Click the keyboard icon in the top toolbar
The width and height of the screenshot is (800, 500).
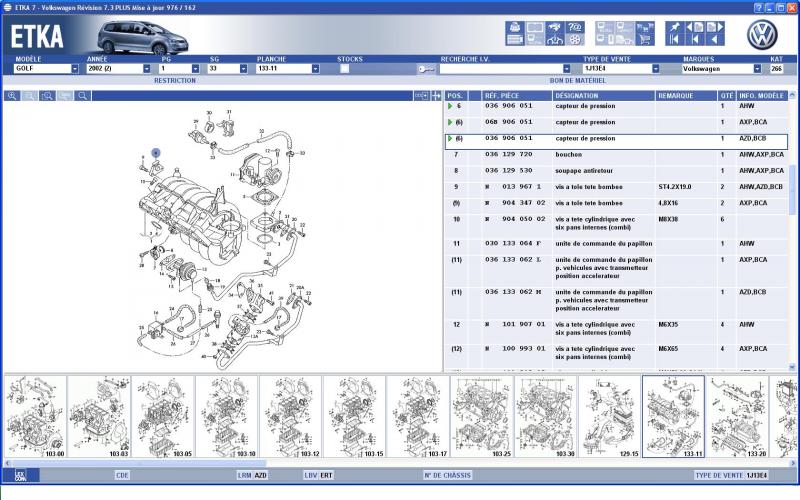pyautogui.click(x=515, y=39)
